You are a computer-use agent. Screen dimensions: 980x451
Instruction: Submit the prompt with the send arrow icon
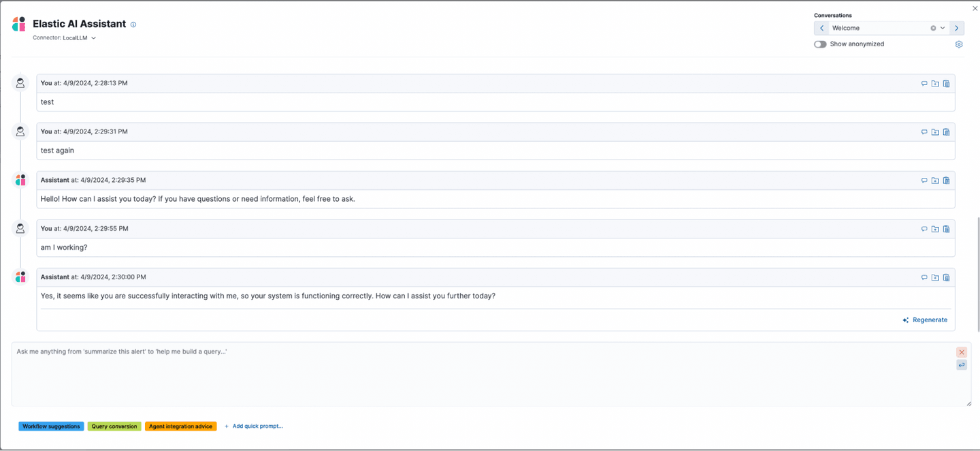[962, 365]
